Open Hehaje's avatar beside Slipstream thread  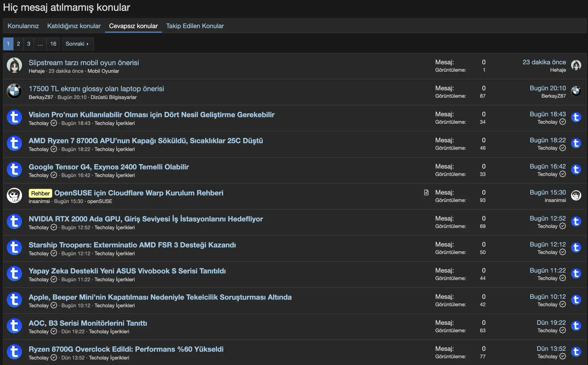pos(15,66)
